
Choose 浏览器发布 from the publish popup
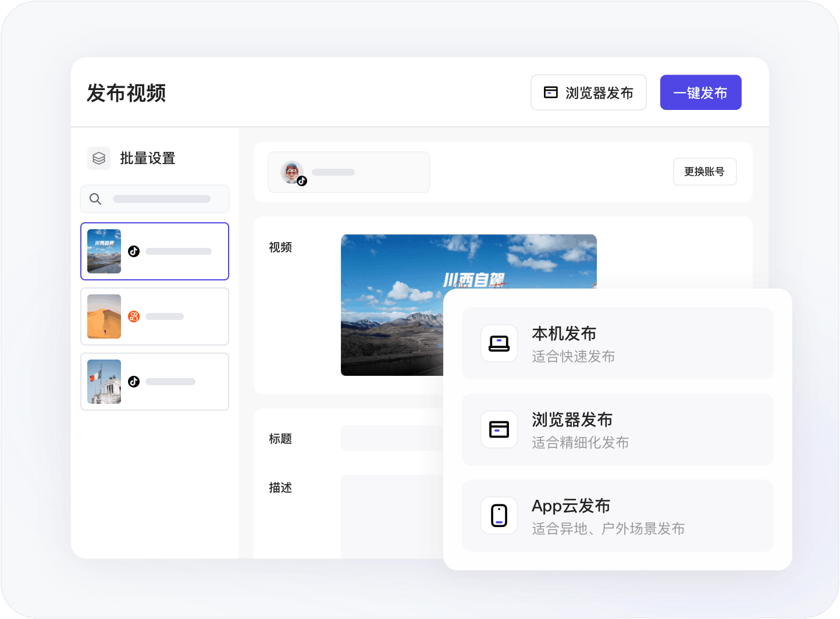click(x=617, y=429)
